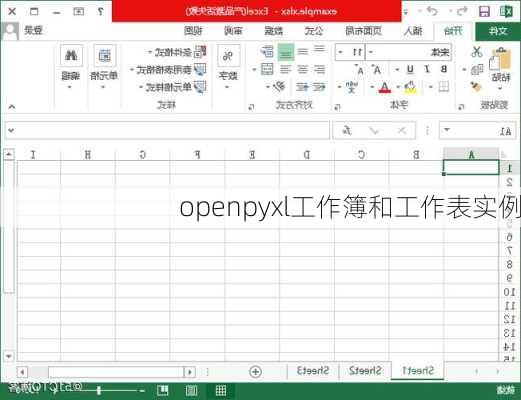Open the Borders dropdown arrow
521x400 pixels.
pos(431,87)
